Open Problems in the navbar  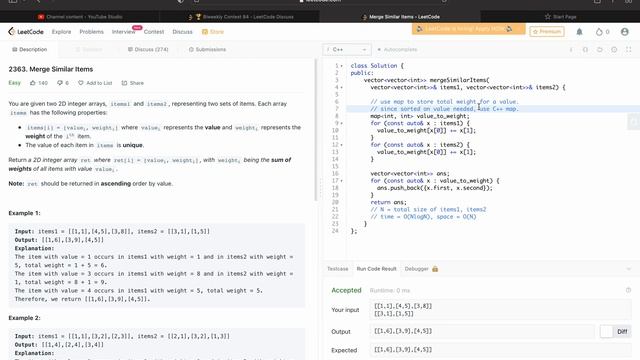pos(91,31)
